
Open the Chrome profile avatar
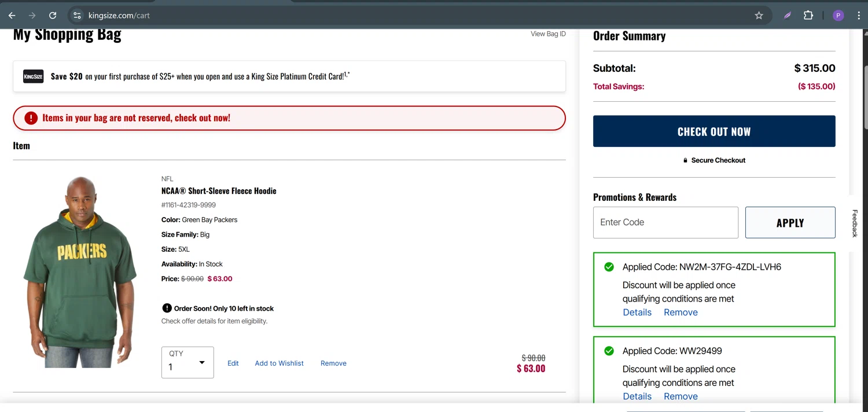point(838,16)
